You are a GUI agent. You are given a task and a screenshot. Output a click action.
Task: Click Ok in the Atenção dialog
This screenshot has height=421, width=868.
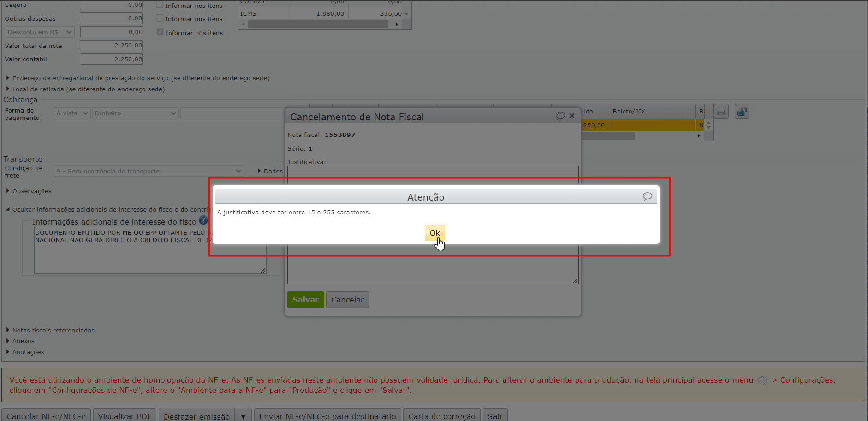[434, 233]
